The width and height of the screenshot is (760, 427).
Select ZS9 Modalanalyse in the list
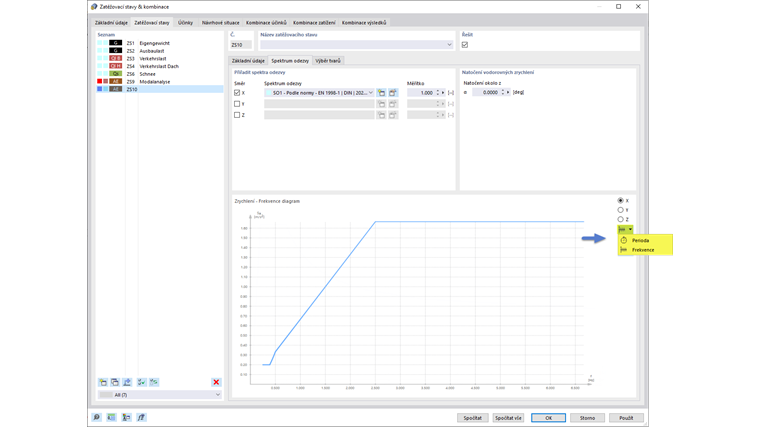pos(159,82)
